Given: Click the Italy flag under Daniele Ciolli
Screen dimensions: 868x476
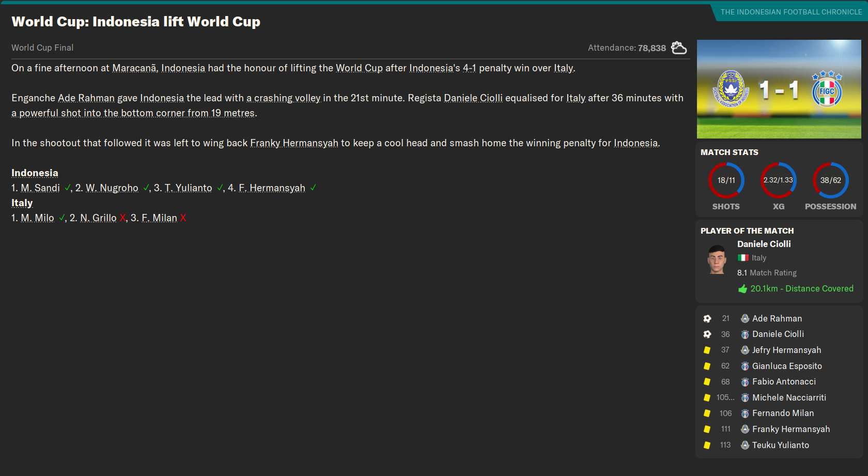Looking at the screenshot, I should [743, 258].
